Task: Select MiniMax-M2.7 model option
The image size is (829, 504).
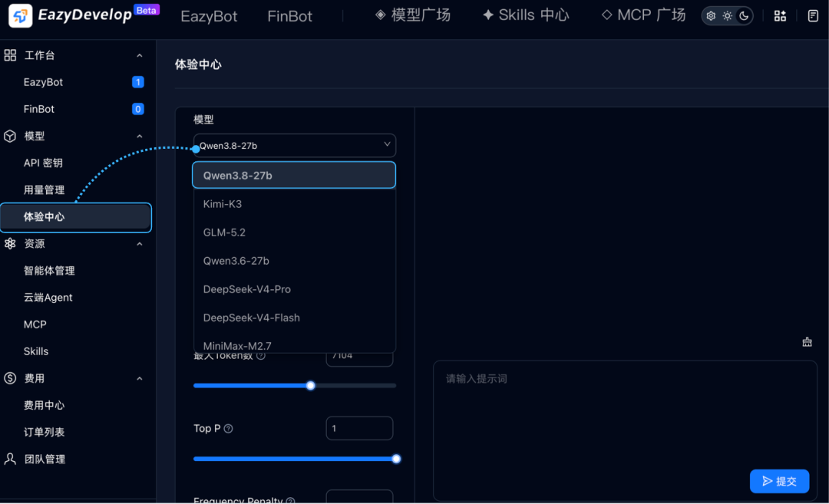Action: pyautogui.click(x=294, y=345)
